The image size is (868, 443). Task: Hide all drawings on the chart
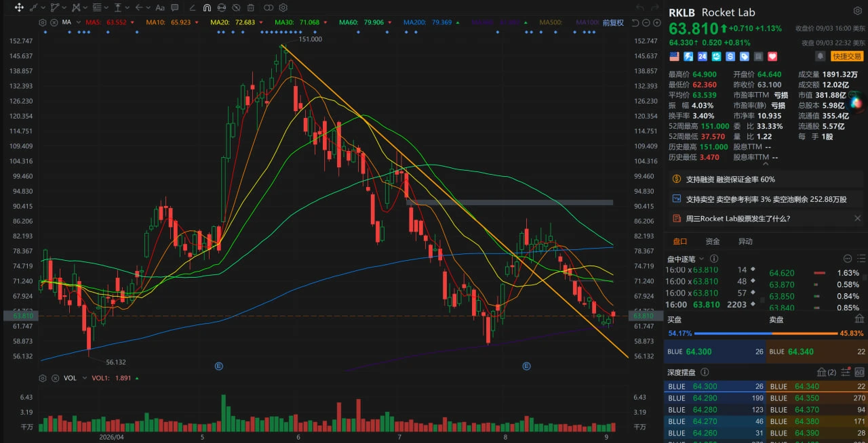(x=236, y=7)
